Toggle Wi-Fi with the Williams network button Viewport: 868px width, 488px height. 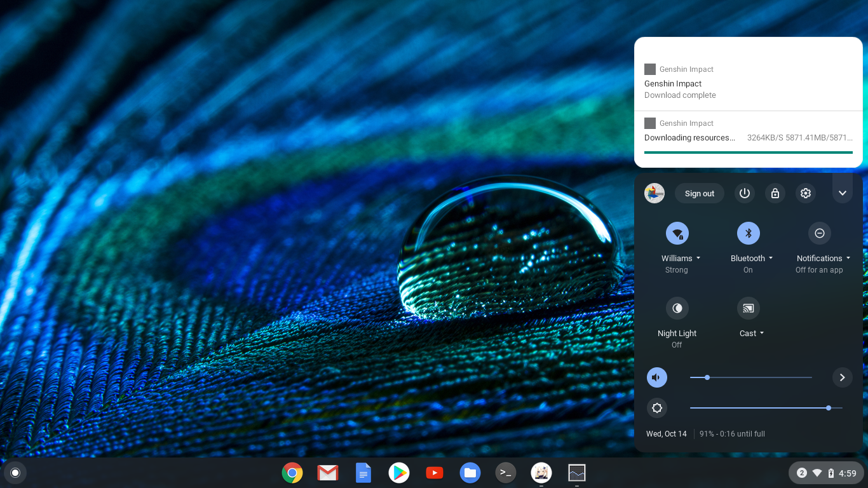click(677, 233)
